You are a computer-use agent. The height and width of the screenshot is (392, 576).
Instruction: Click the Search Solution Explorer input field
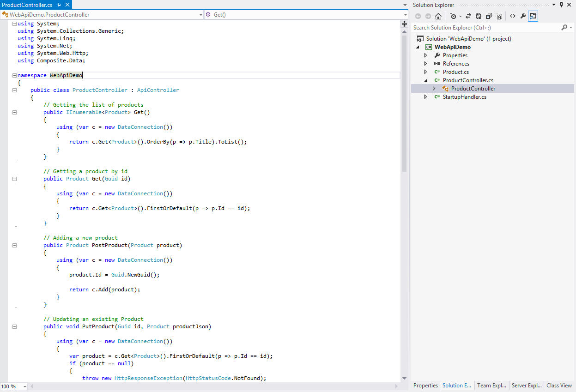(485, 28)
